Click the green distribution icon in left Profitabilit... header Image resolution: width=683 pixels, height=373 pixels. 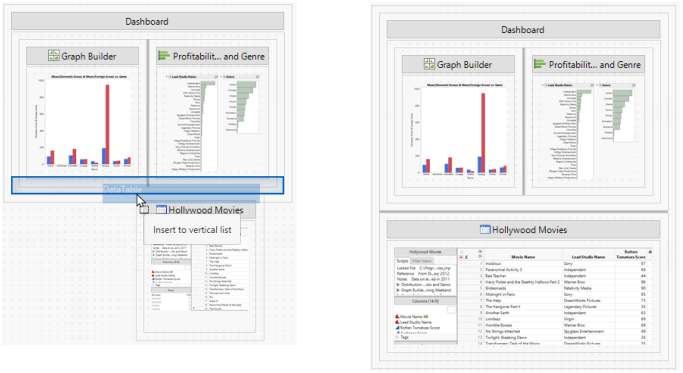pyautogui.click(x=164, y=56)
